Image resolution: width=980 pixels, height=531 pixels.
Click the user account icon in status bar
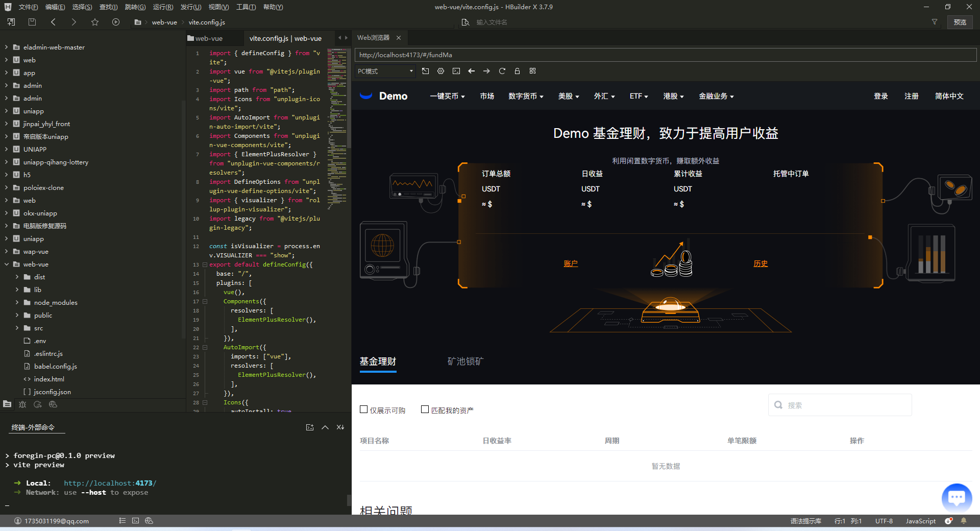coord(18,521)
